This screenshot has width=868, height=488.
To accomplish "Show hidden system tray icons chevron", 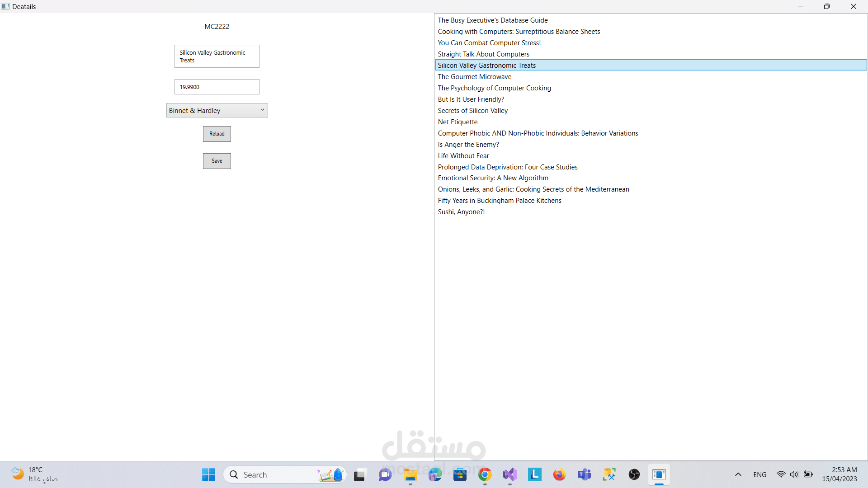I will (738, 474).
